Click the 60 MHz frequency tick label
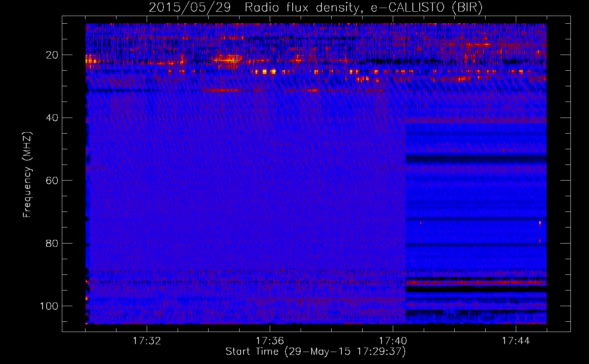This screenshot has height=364, width=589. pos(52,181)
